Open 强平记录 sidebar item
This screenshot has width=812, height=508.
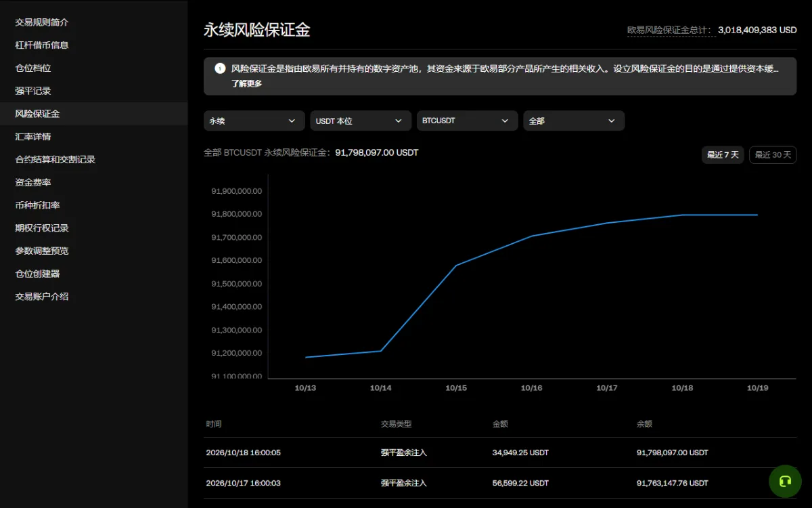pyautogui.click(x=33, y=91)
